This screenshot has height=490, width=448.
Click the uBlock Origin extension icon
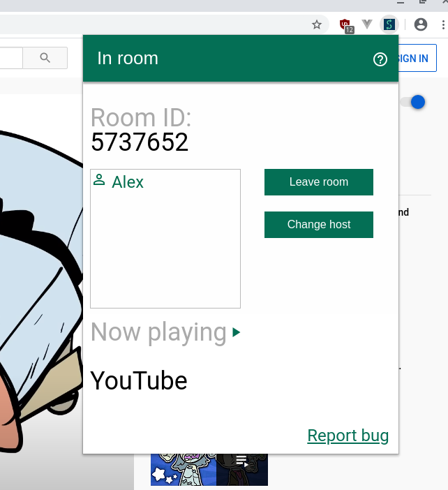coord(345,25)
